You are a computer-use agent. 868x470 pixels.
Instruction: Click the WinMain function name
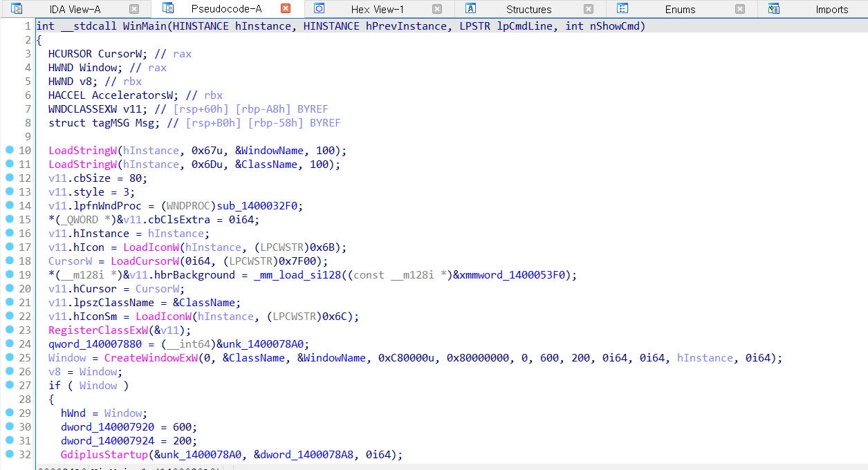144,26
